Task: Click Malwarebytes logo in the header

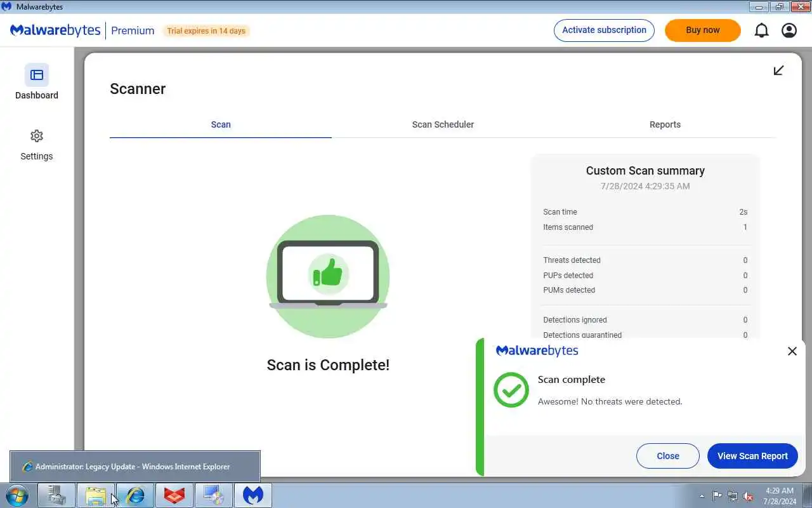Action: point(55,30)
